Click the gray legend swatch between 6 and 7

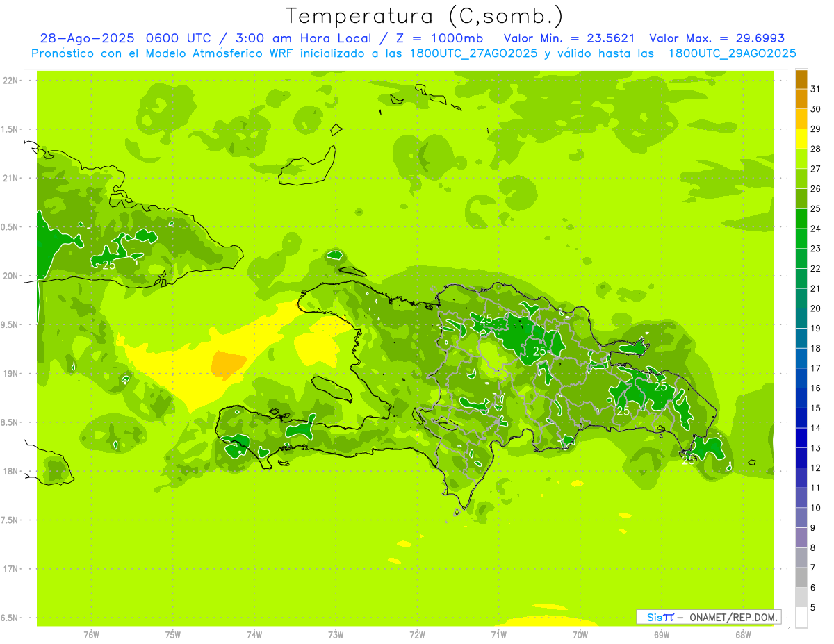pos(801,577)
